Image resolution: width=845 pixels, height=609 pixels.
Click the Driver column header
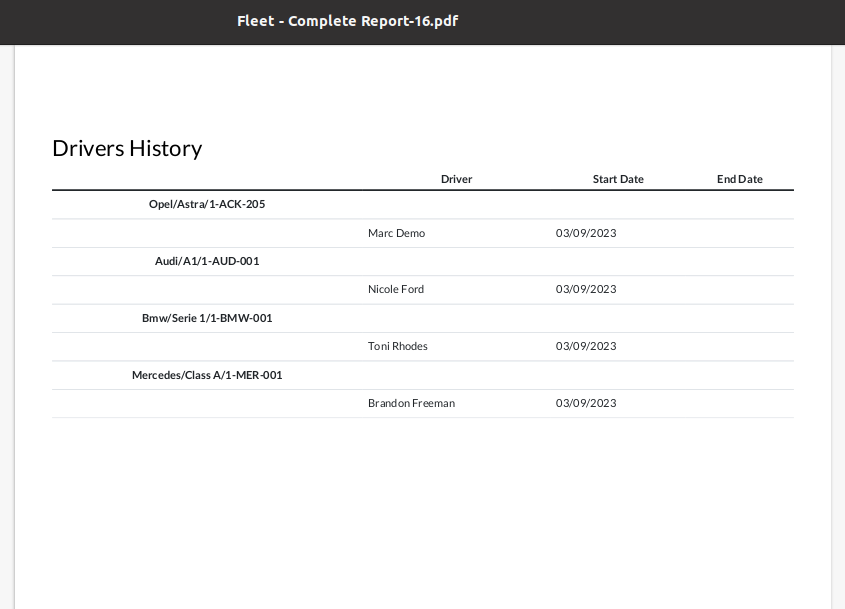(x=456, y=179)
